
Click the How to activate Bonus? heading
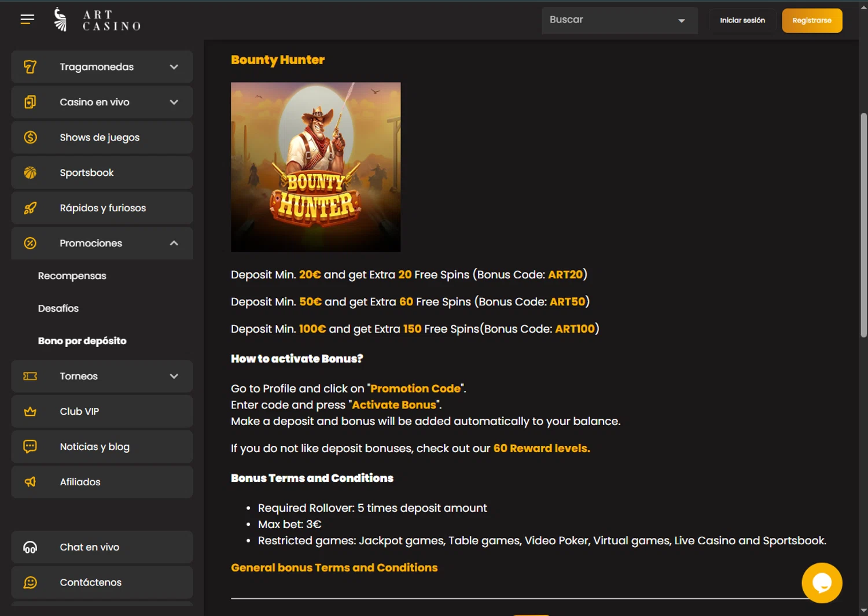pyautogui.click(x=297, y=359)
